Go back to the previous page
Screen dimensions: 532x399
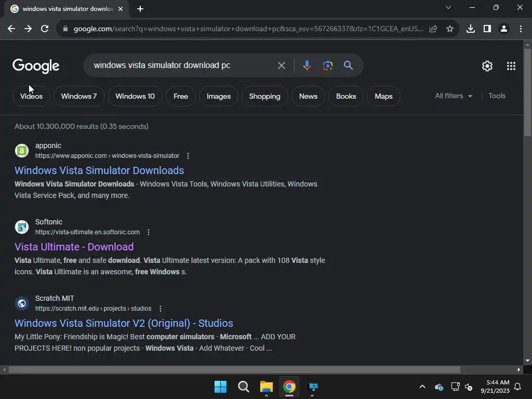point(11,29)
